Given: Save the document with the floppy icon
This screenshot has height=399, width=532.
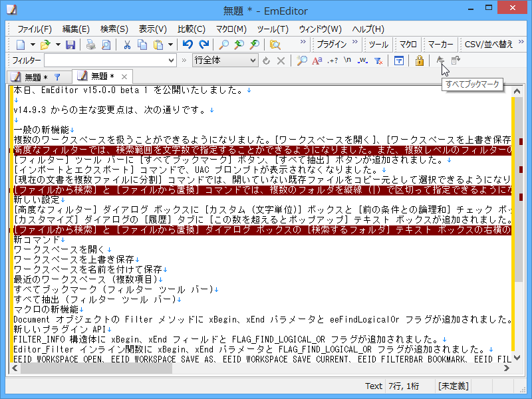Looking at the screenshot, I should [70, 45].
